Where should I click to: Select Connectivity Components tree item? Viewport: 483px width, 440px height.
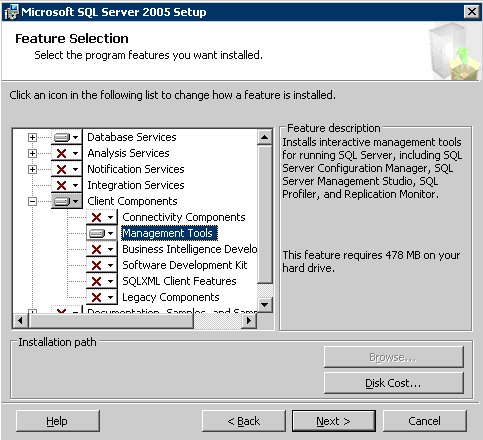184,217
